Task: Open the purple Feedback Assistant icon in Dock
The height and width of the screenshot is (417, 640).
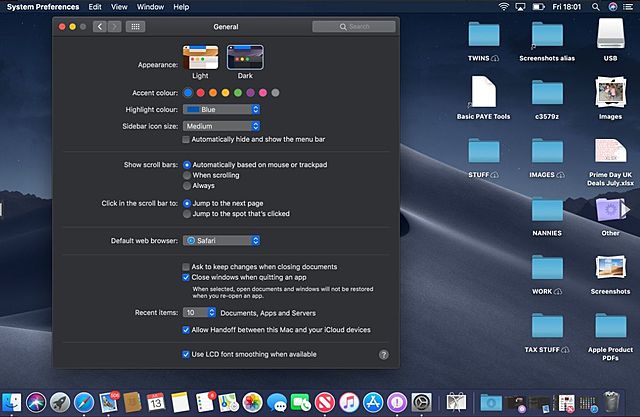Action: click(x=397, y=403)
